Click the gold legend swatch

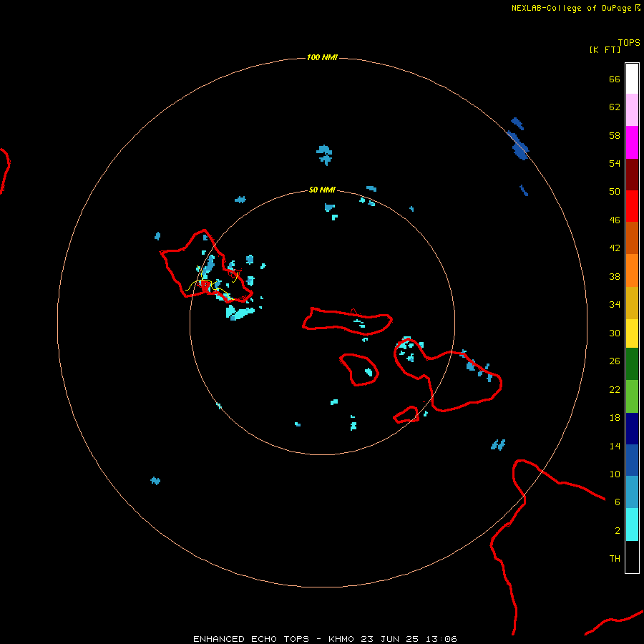(632, 303)
